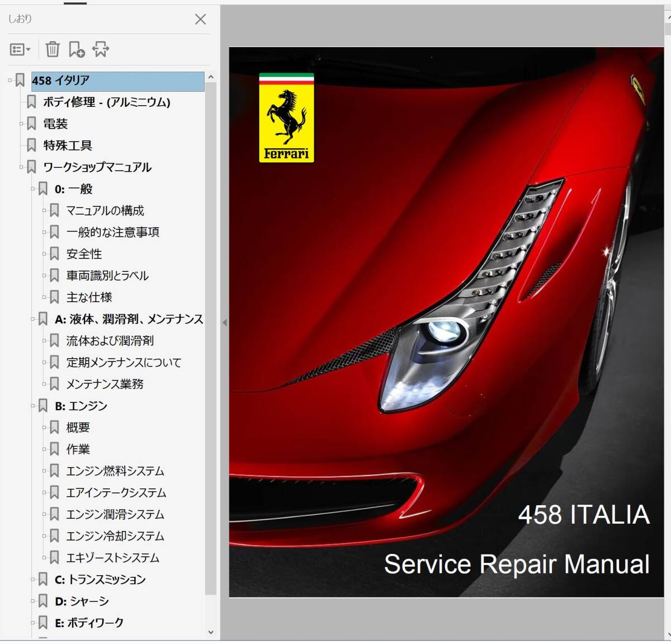Click the bookmark icon beside 概要
This screenshot has height=644, width=671.
coord(54,428)
